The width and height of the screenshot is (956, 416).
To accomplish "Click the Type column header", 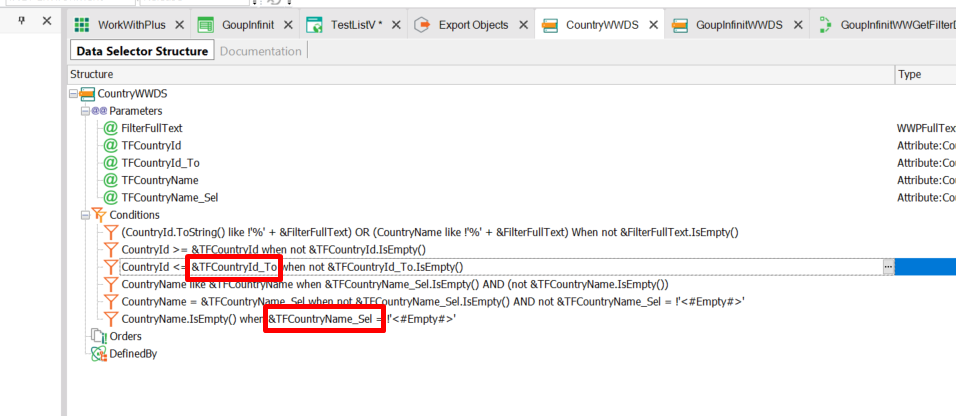I will click(x=925, y=74).
